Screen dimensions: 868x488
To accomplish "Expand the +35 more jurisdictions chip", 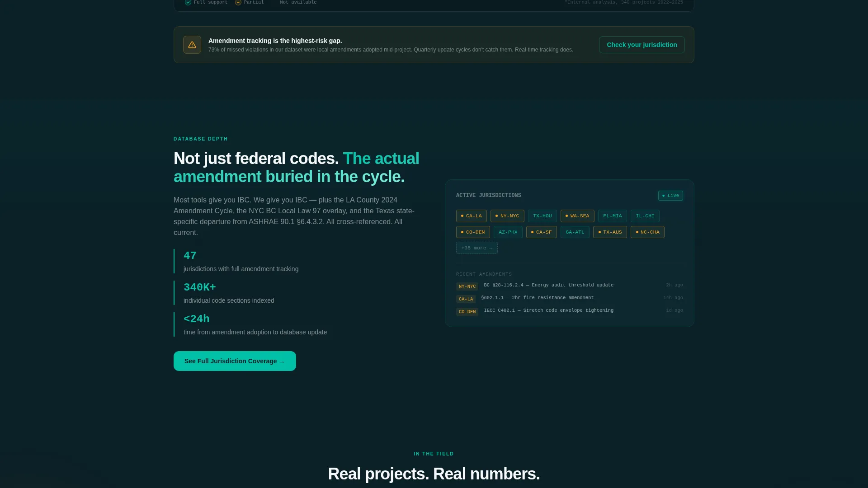I will coord(476,248).
